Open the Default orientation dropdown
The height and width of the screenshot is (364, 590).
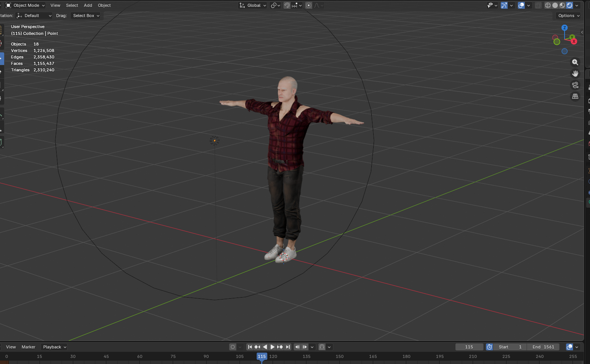(x=35, y=16)
